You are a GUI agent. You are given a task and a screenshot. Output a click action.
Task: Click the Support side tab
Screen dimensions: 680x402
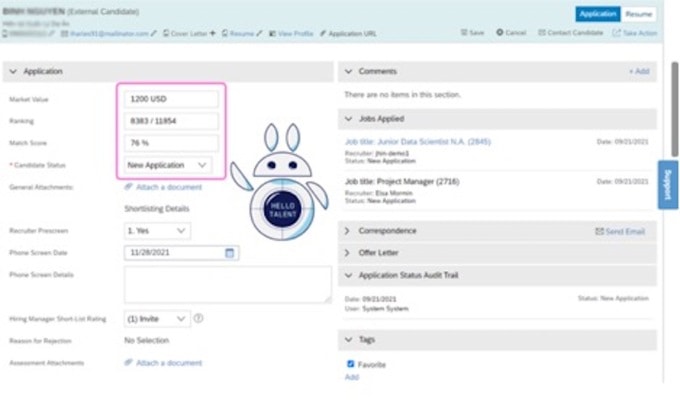point(668,185)
